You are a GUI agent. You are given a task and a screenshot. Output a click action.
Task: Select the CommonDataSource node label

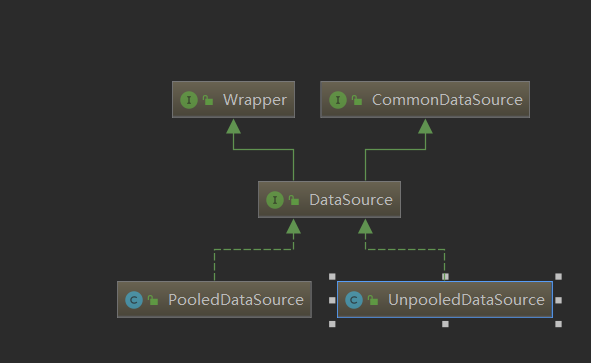[x=447, y=100]
